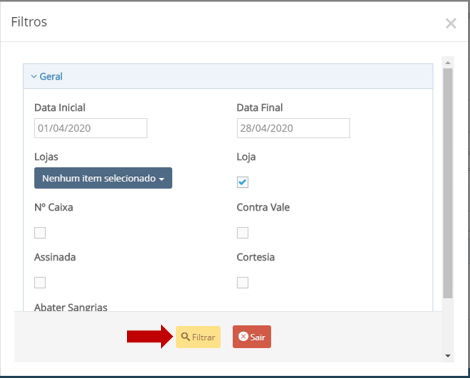The width and height of the screenshot is (470, 379).
Task: Click the 'Filtros' dialog title
Action: pos(29,22)
